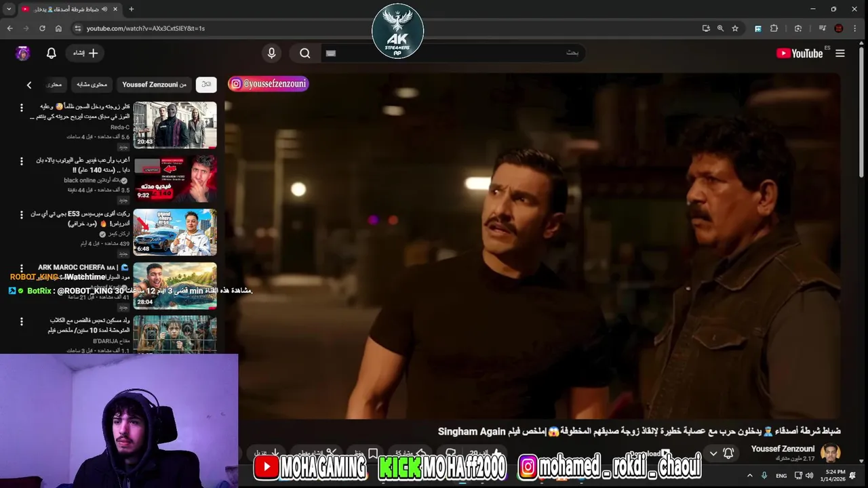Viewport: 868px width, 488px height.
Task: Click the Youssef Zenzouni channel avatar
Action: (x=831, y=453)
